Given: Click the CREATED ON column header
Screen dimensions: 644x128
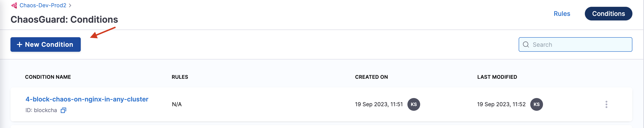Looking at the screenshot, I should [371, 77].
